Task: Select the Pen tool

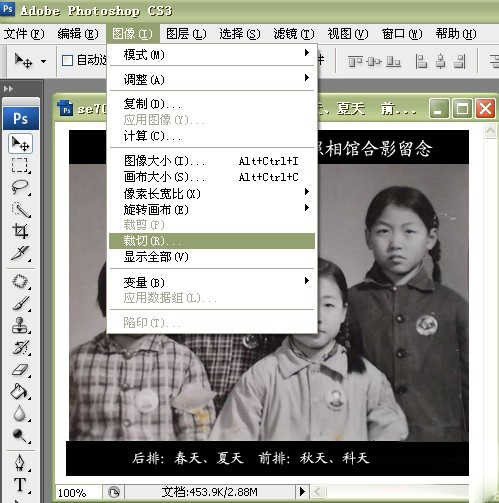Action: 20,463
